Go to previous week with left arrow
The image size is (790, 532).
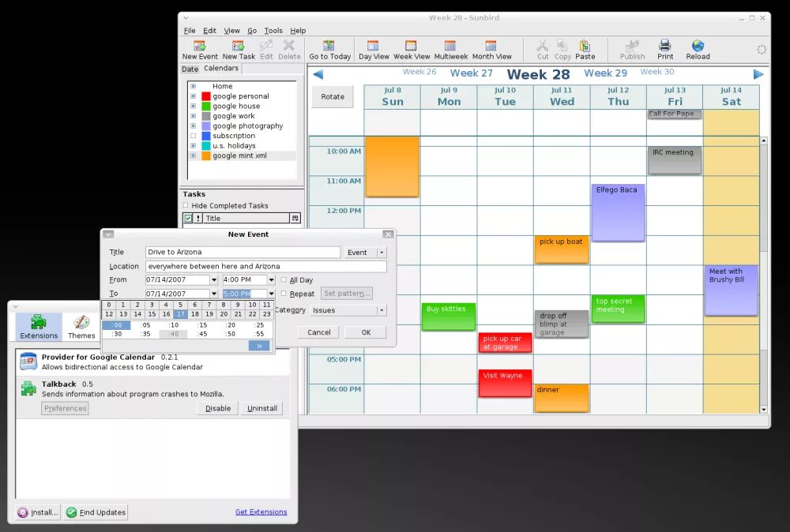318,74
